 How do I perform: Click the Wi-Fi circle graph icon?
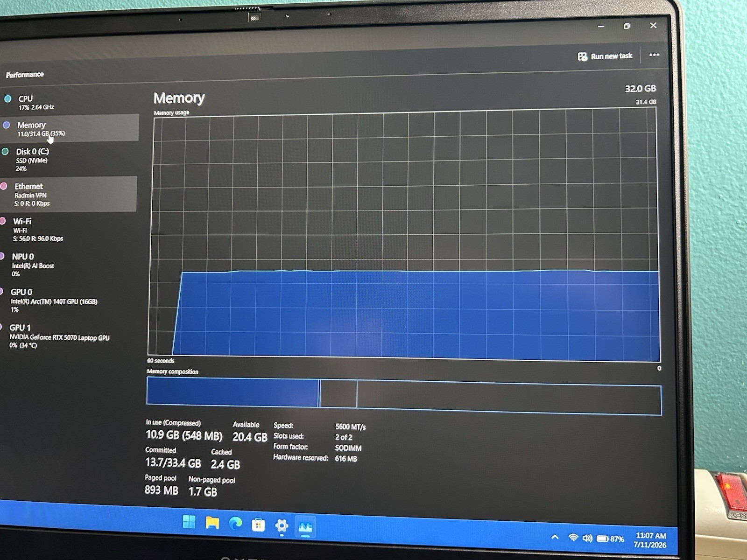3,221
